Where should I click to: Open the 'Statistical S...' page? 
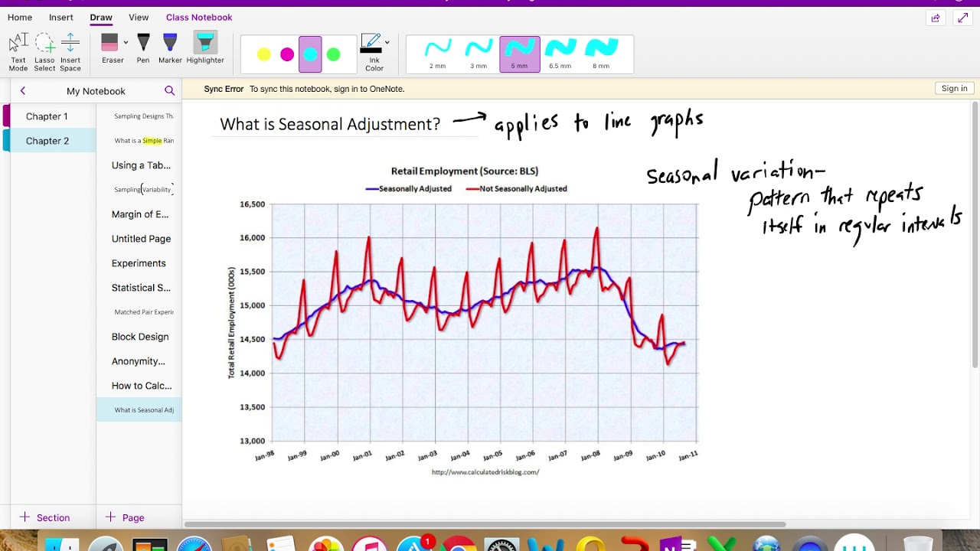(139, 288)
